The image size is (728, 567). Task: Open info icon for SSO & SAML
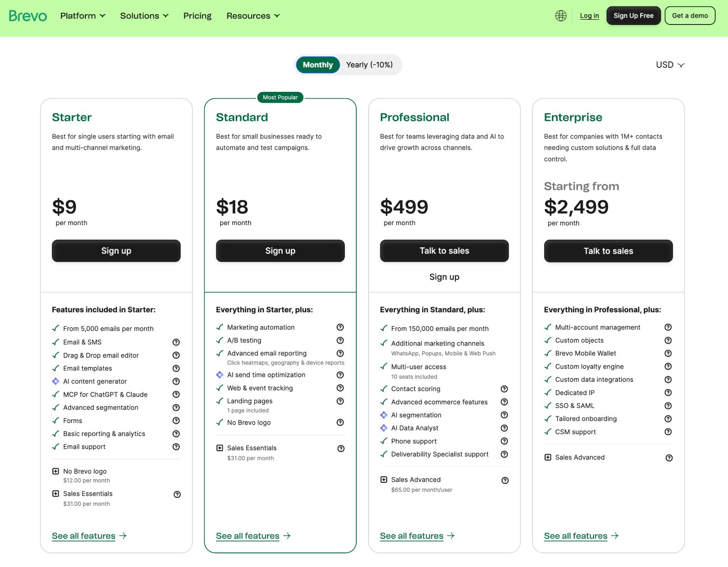pos(668,406)
